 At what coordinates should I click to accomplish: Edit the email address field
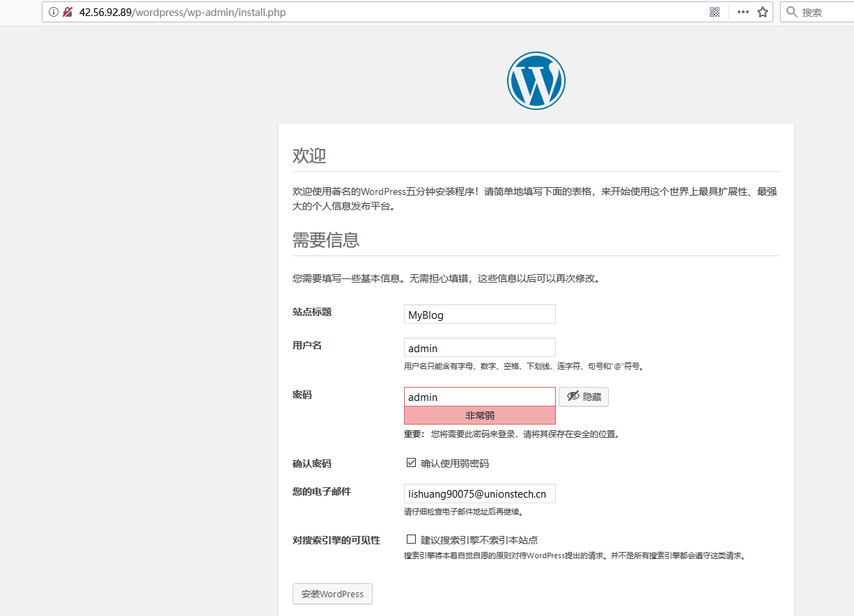pyautogui.click(x=480, y=493)
